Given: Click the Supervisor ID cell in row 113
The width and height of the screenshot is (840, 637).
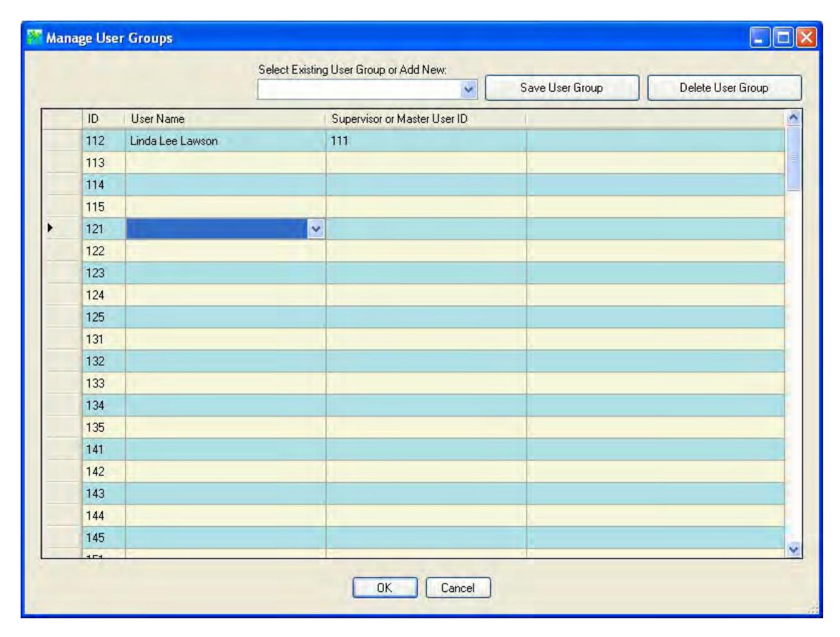Looking at the screenshot, I should click(x=426, y=163).
